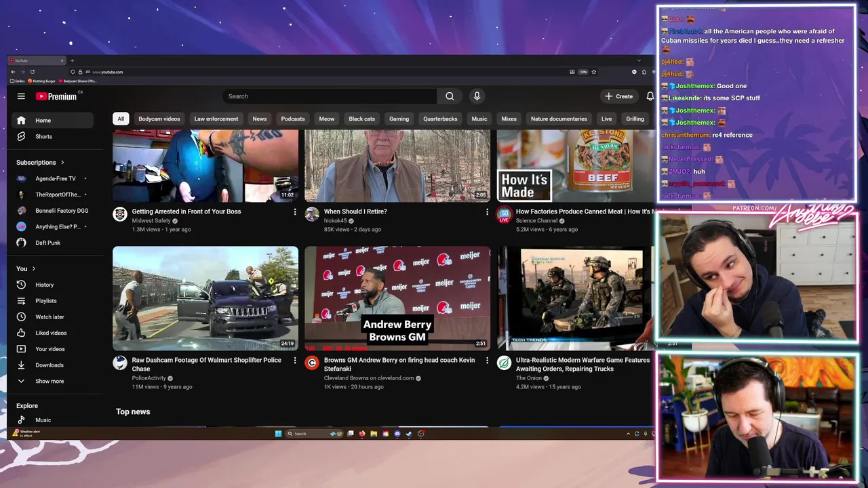Image resolution: width=868 pixels, height=488 pixels.
Task: Select the All filter chip
Action: coord(121,119)
